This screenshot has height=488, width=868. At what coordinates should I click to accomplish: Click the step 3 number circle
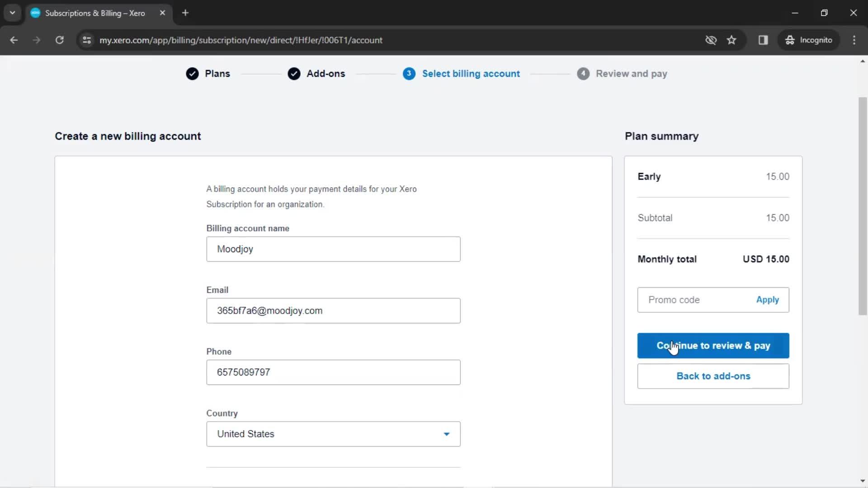pos(409,74)
